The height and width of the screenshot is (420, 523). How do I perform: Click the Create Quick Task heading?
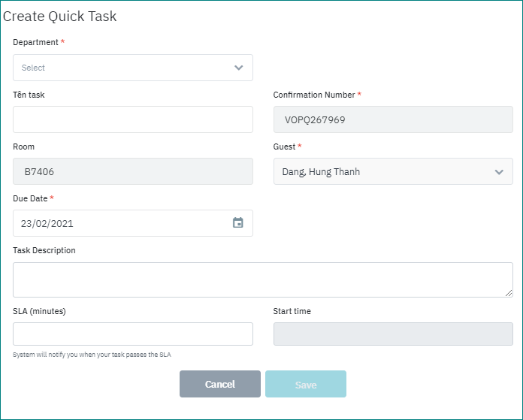click(61, 17)
